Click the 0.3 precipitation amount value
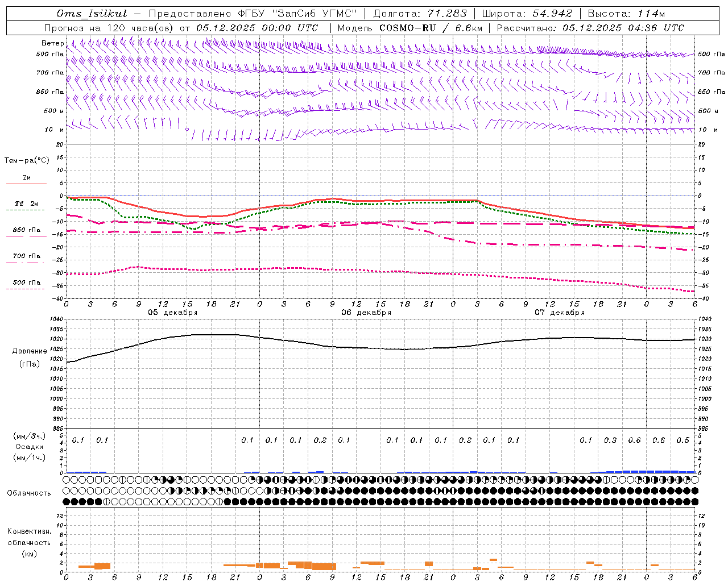This screenshot has height=582, width=728. [x=610, y=440]
